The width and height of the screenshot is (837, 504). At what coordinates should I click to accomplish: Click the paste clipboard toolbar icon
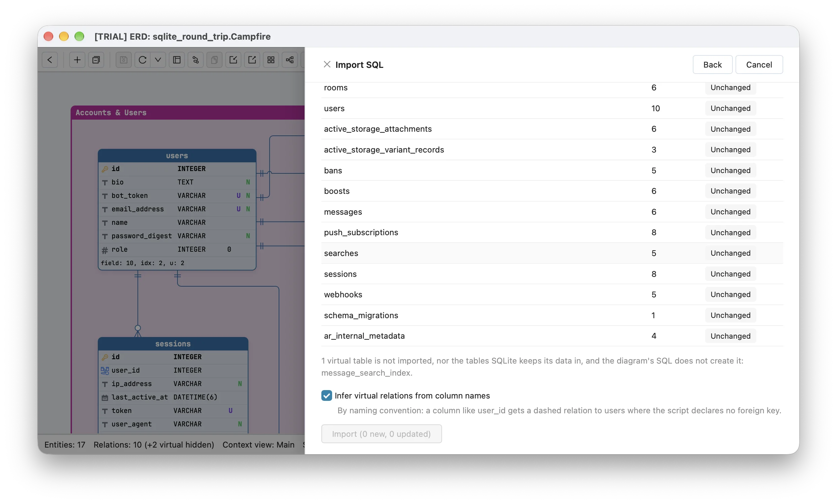coord(214,60)
